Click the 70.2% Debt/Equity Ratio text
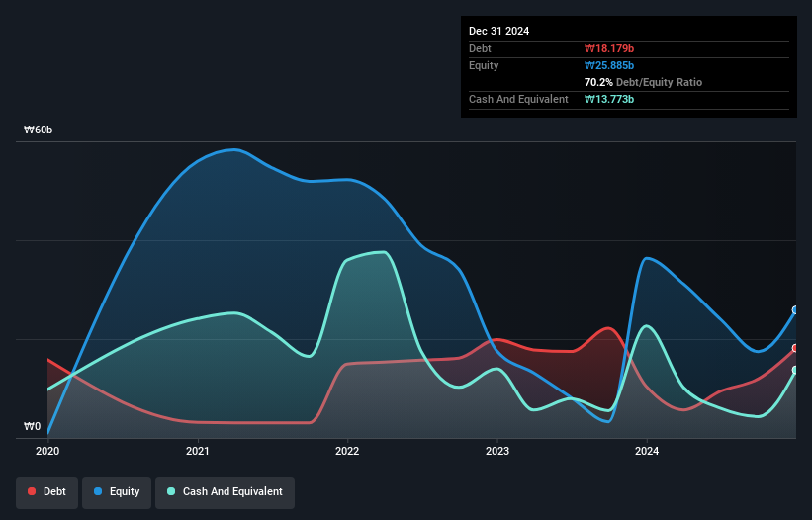Viewport: 812px width, 520px height. pyautogui.click(x=643, y=82)
